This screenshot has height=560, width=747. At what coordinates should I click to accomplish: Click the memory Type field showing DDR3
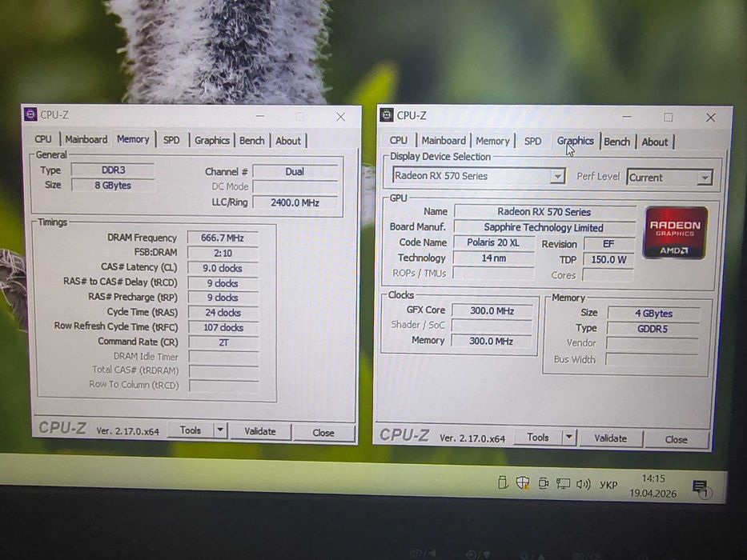tap(113, 170)
